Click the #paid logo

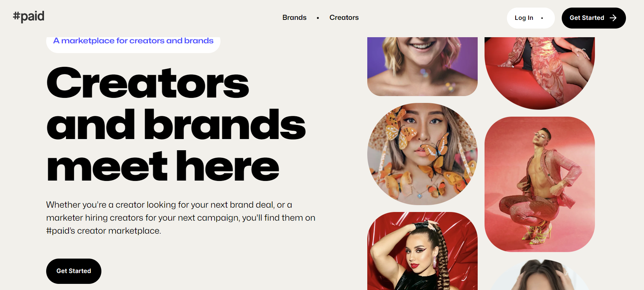click(x=29, y=16)
